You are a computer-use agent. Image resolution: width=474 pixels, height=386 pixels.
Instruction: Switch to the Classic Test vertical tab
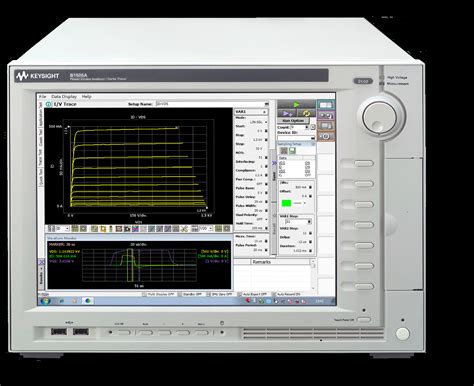point(41,137)
